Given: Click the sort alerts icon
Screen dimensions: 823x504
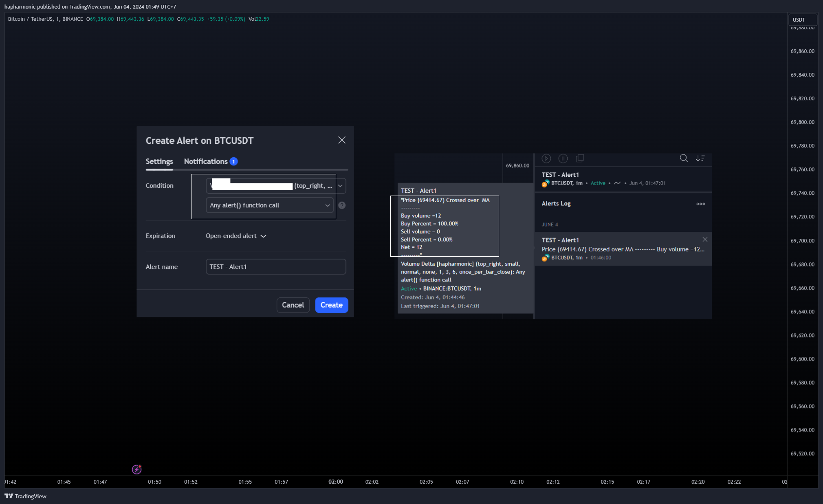Looking at the screenshot, I should [700, 158].
